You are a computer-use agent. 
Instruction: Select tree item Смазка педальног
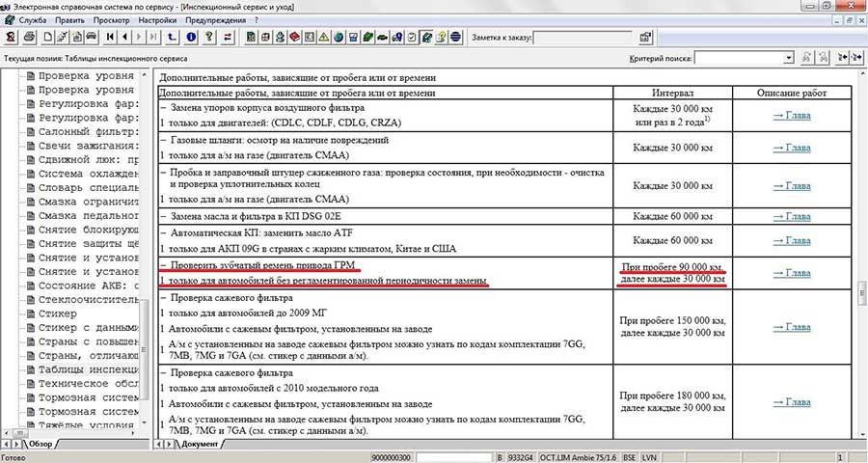89,215
